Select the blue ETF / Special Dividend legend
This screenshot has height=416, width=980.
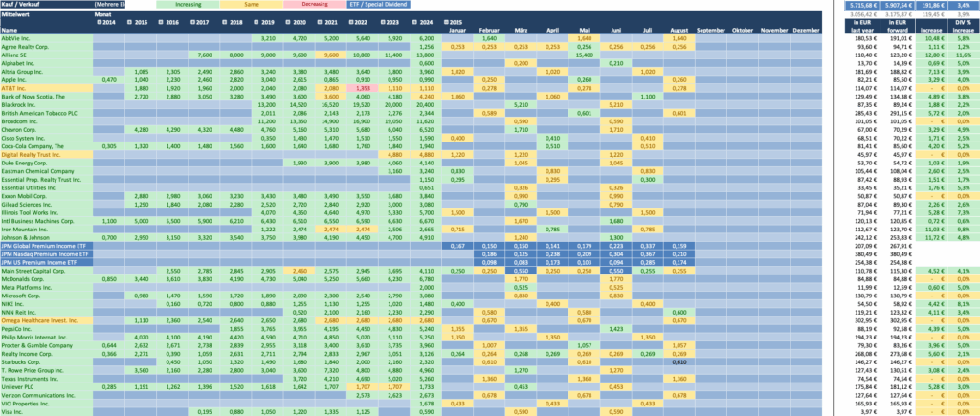click(x=379, y=5)
